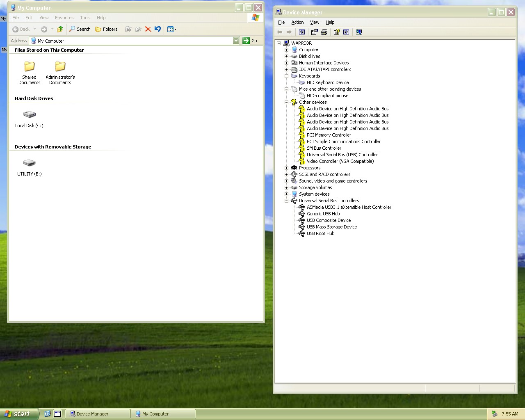525x420 pixels.
Task: Select HID Keyboard Device entry
Action: [x=328, y=82]
